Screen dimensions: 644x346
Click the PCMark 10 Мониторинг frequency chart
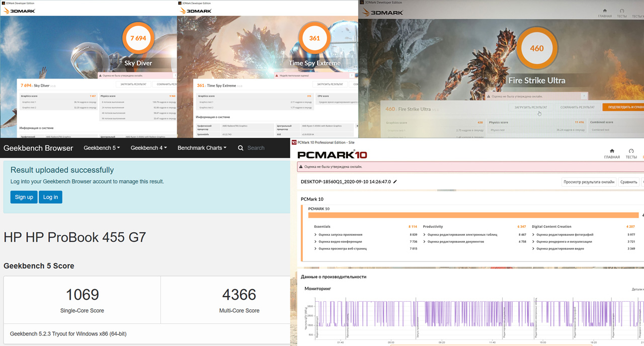coord(473,320)
